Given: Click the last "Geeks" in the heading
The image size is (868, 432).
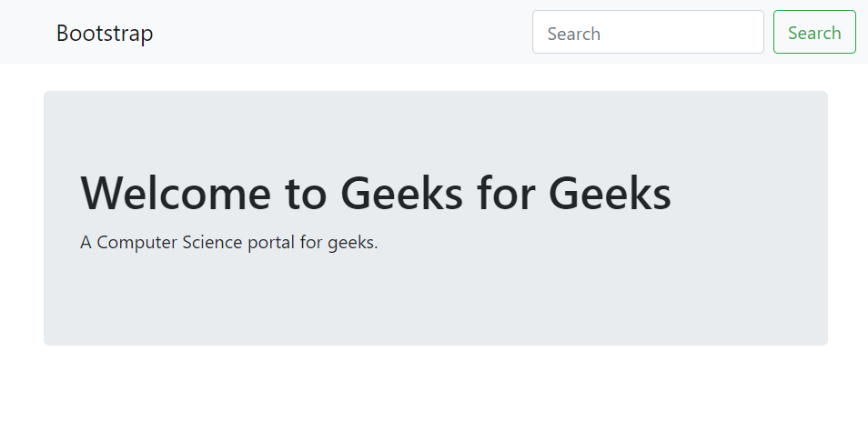Looking at the screenshot, I should (610, 193).
